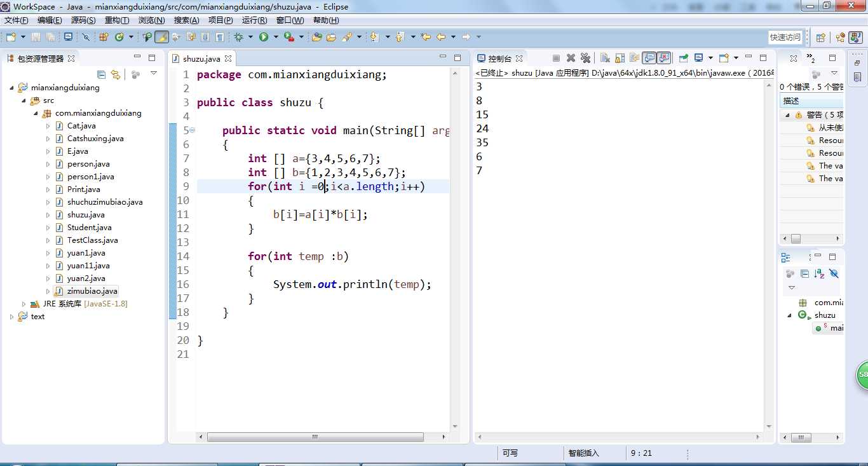Screen dimensions: 868x466
Task: Open the Package Explorer view menu triangle
Action: 153,74
